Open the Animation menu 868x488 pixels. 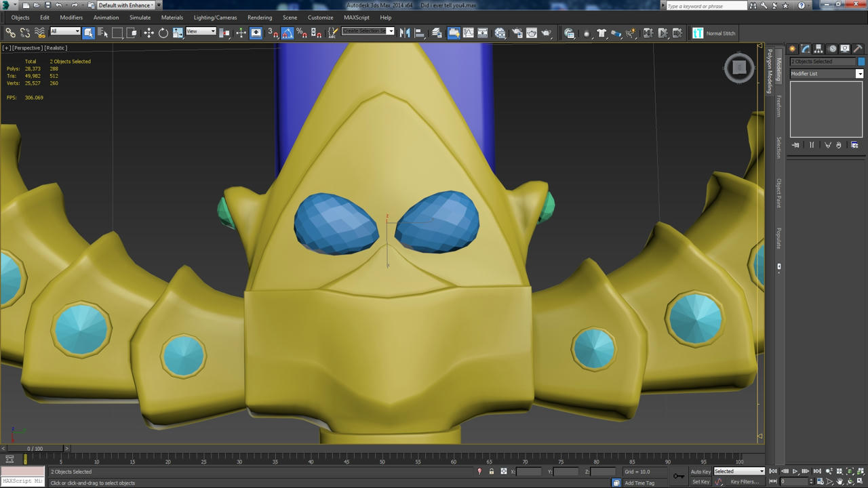(106, 18)
